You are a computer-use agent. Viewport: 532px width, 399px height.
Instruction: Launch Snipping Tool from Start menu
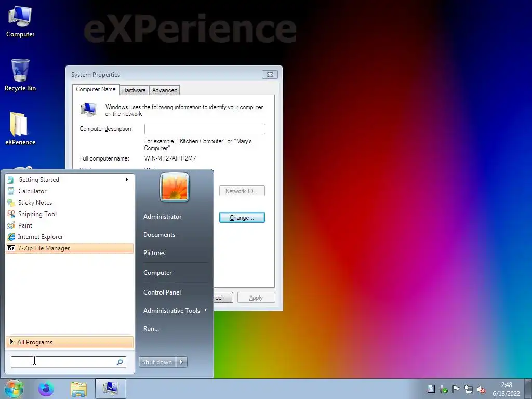point(70,214)
